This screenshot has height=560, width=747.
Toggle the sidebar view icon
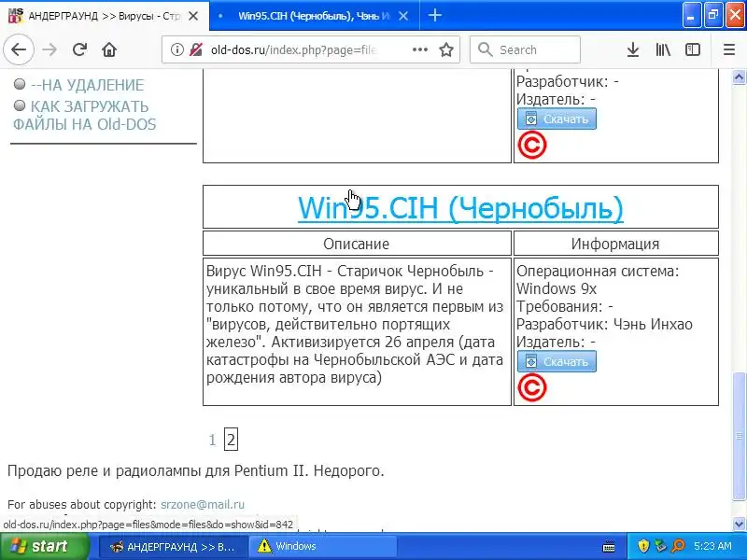(x=692, y=49)
